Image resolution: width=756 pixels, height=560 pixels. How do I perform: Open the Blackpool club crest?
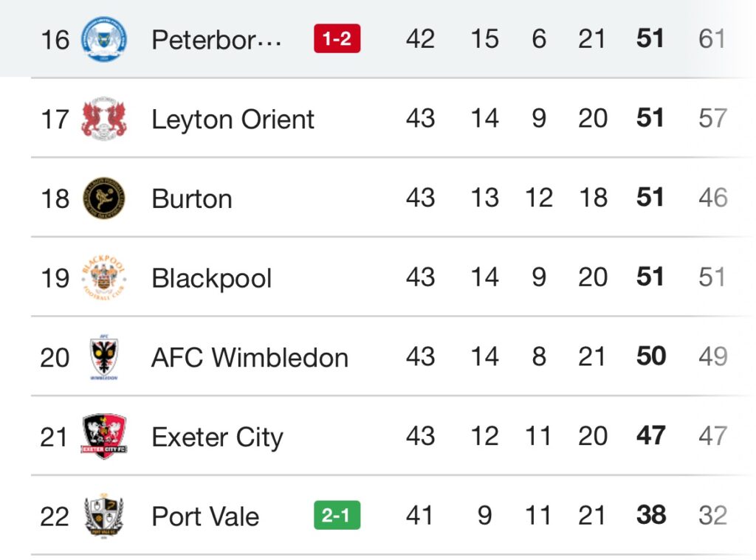coord(103,278)
